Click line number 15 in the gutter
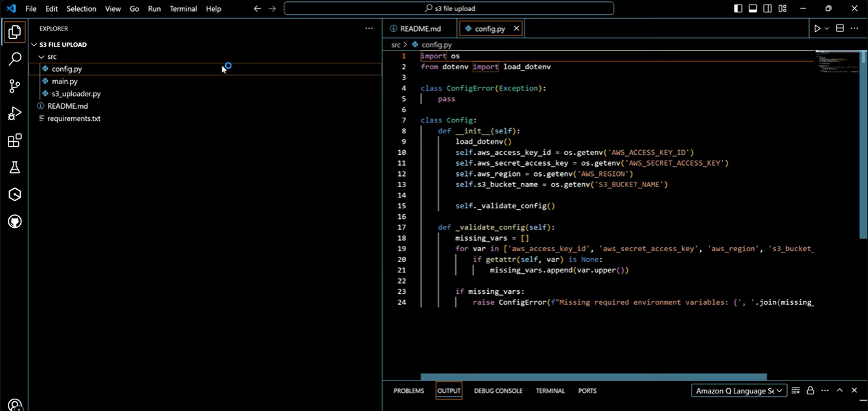 (x=402, y=206)
